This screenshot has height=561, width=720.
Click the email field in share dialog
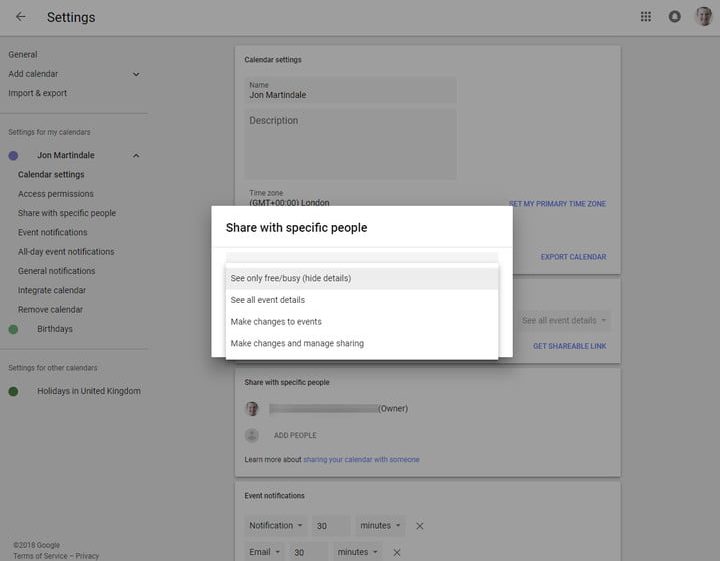point(362,257)
